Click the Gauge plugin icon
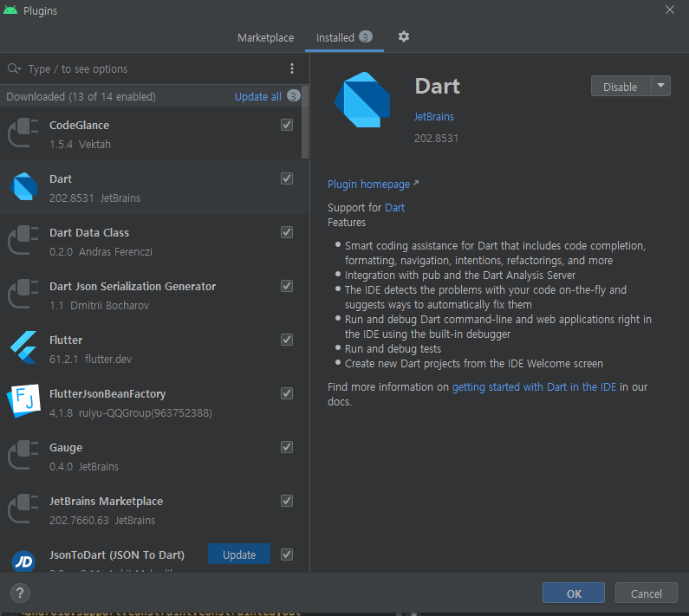This screenshot has height=616, width=689. click(x=23, y=455)
